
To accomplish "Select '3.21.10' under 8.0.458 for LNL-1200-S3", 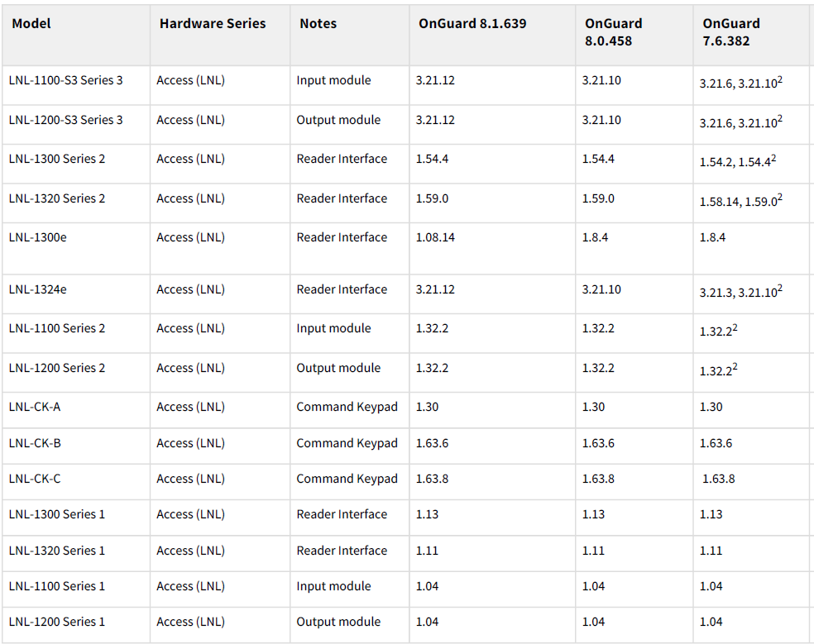I will pyautogui.click(x=601, y=120).
